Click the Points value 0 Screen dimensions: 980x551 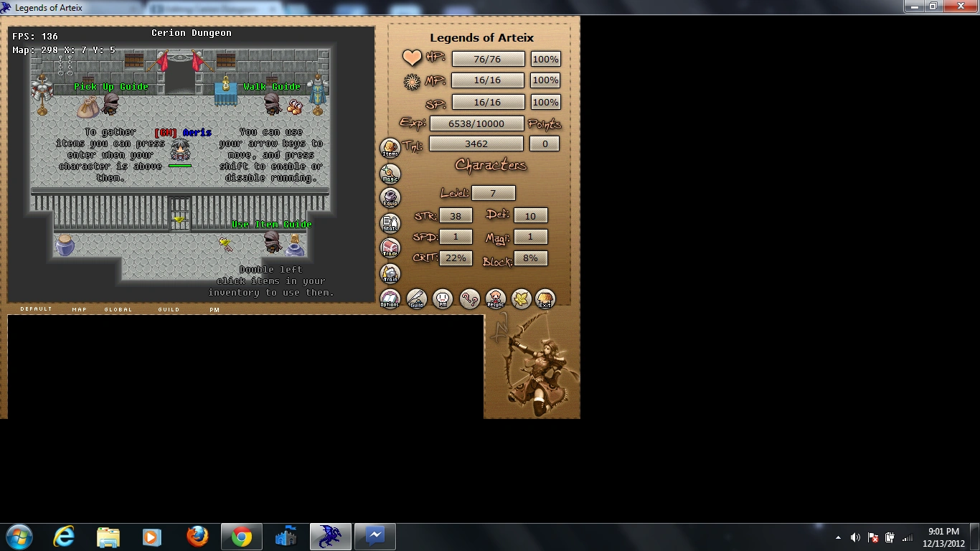click(545, 143)
